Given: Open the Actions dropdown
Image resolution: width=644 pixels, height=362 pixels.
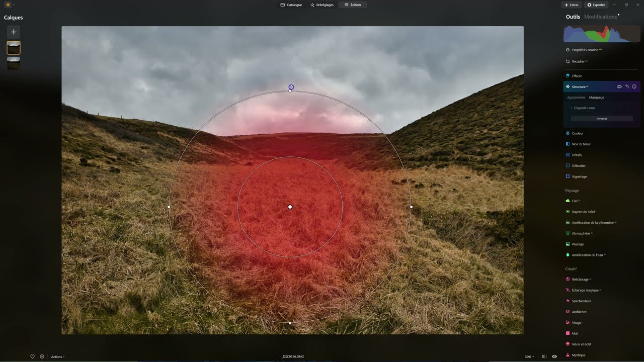Looking at the screenshot, I should pos(57,357).
